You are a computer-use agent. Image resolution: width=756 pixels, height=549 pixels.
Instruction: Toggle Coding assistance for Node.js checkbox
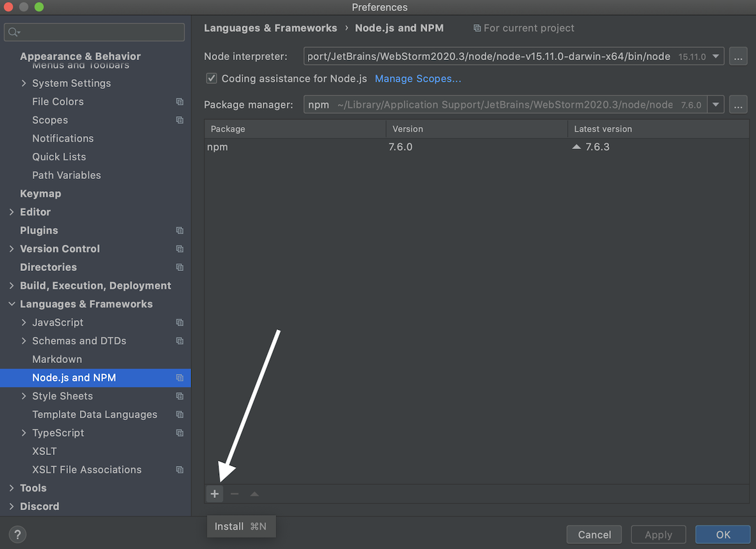tap(211, 78)
